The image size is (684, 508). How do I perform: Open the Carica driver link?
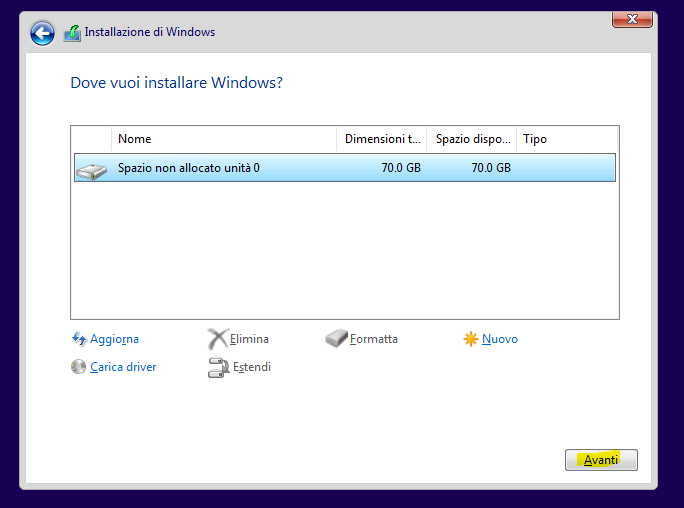click(x=123, y=367)
